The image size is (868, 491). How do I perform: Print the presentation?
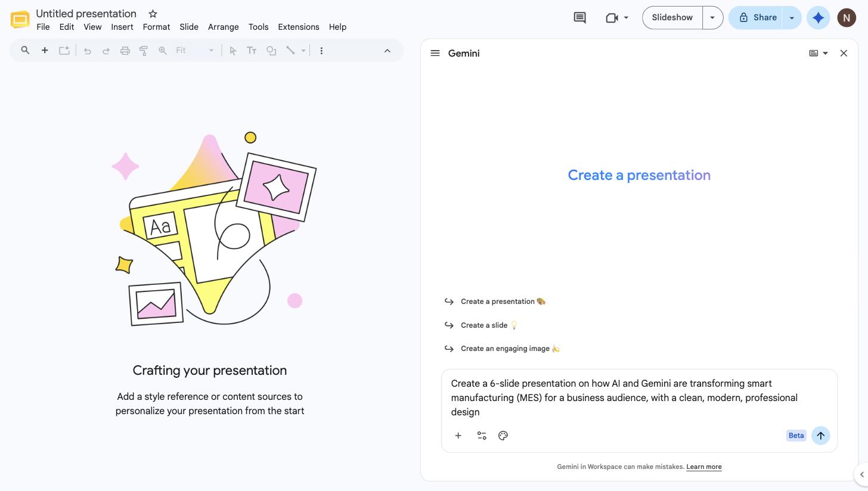click(125, 51)
